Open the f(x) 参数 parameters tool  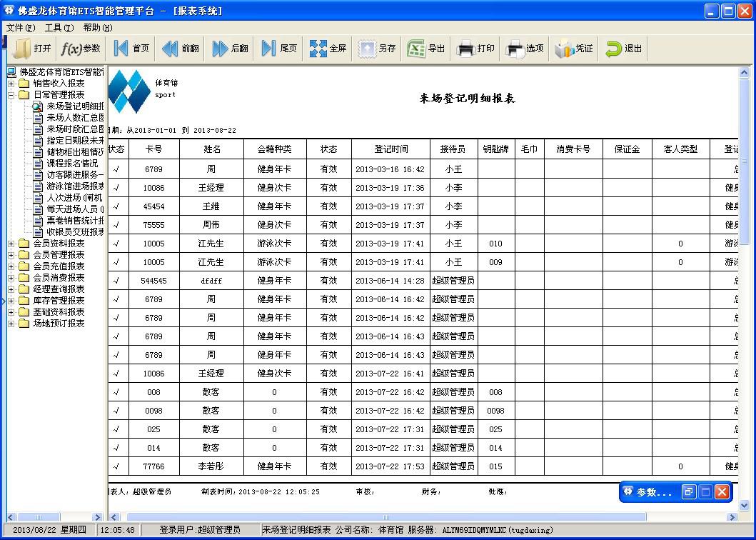pos(81,49)
